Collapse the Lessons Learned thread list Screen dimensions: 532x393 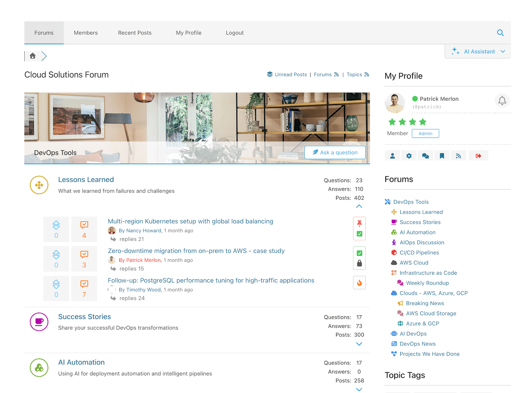[359, 206]
